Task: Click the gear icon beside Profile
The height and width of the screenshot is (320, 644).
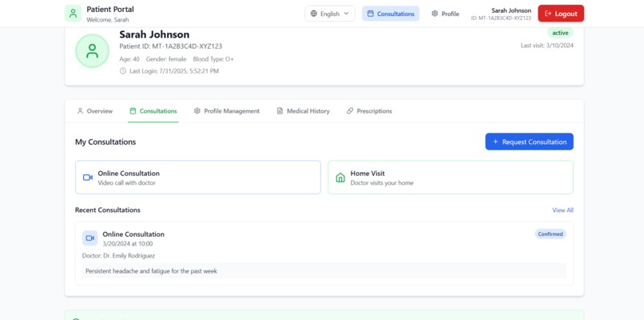Action: tap(435, 14)
